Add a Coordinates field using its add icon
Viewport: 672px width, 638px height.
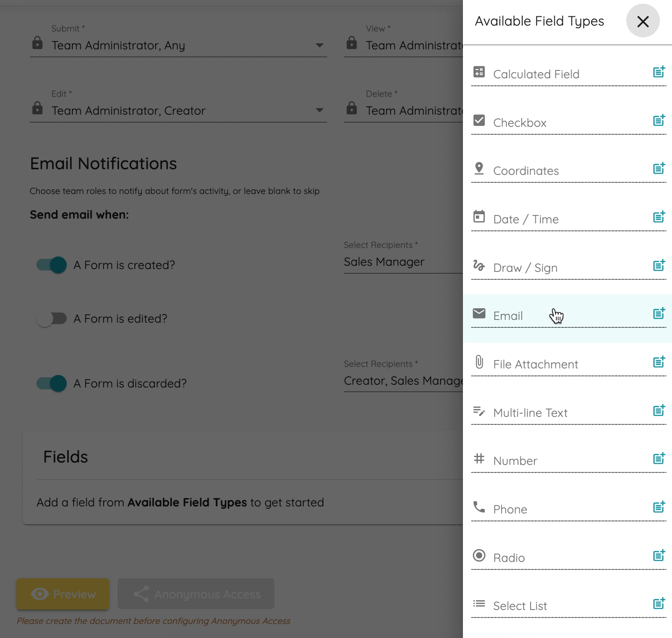[x=659, y=168]
